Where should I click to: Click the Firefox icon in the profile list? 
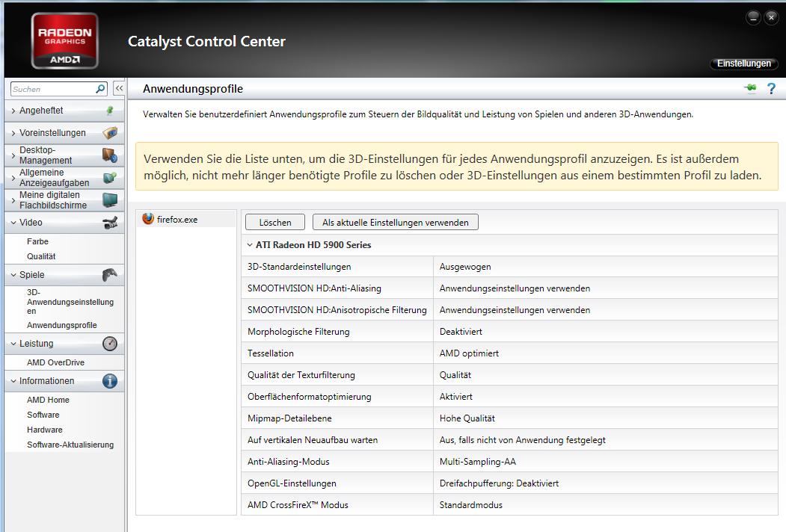[148, 218]
